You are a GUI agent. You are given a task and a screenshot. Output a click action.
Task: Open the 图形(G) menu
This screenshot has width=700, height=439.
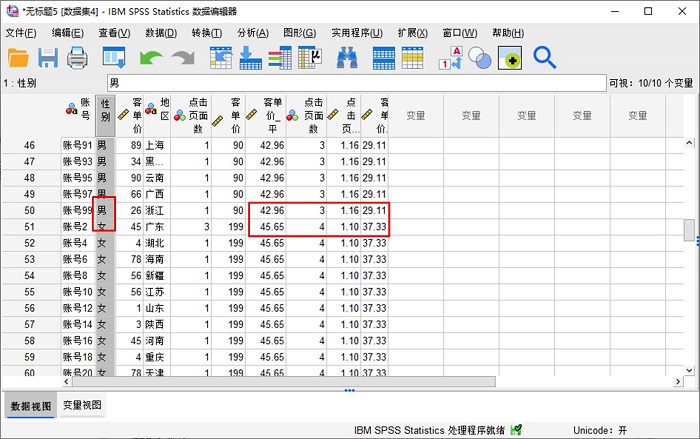(299, 33)
